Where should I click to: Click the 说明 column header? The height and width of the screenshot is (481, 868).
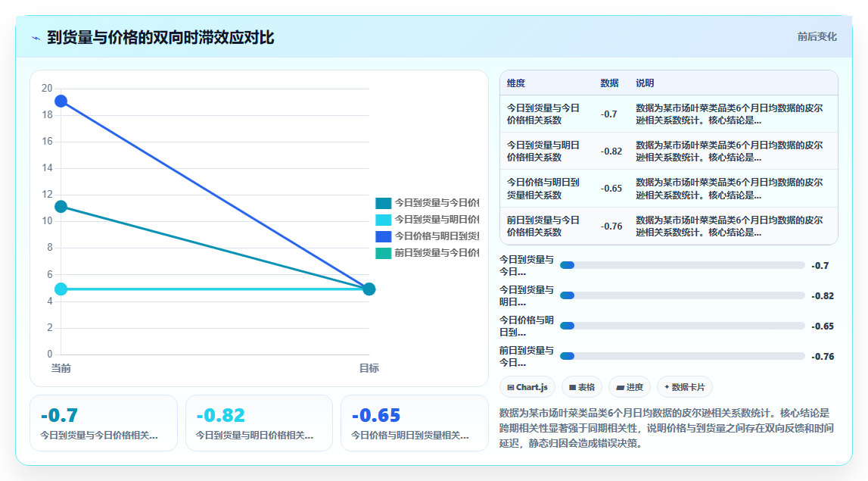pyautogui.click(x=645, y=83)
